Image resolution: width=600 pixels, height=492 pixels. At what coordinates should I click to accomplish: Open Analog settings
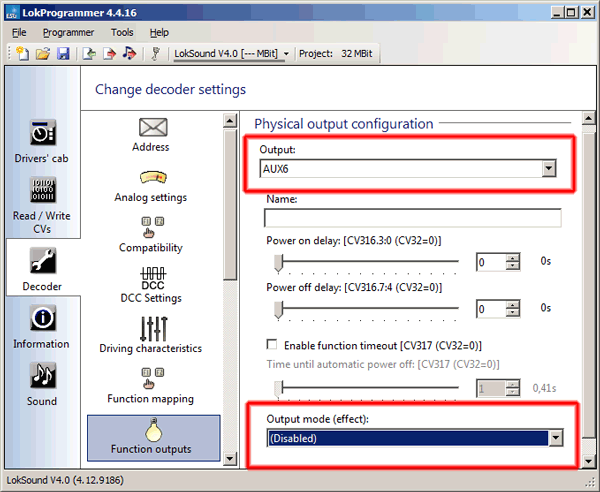(151, 186)
